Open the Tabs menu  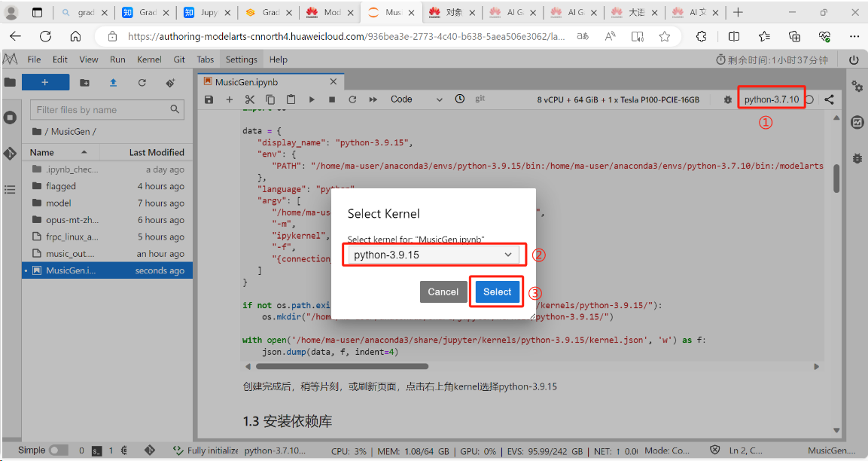coord(205,60)
